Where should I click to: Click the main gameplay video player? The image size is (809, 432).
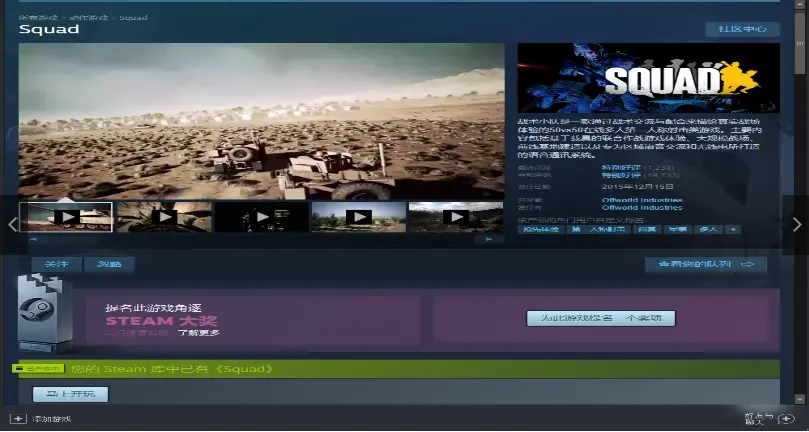(x=262, y=121)
